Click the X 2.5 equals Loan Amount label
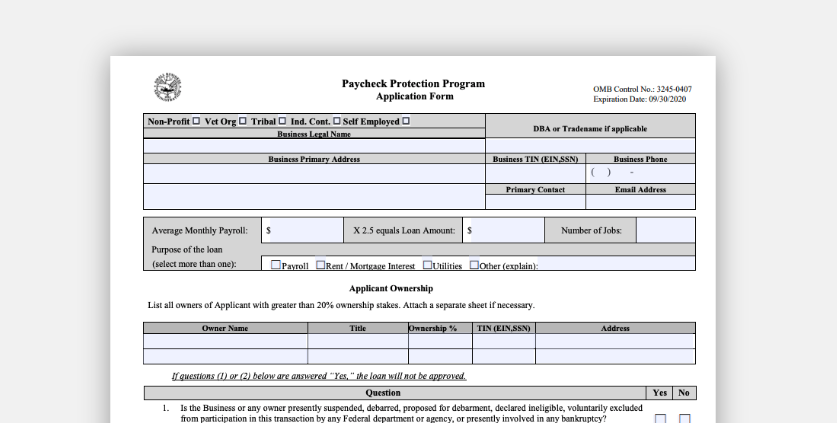The width and height of the screenshot is (837, 423). (404, 231)
